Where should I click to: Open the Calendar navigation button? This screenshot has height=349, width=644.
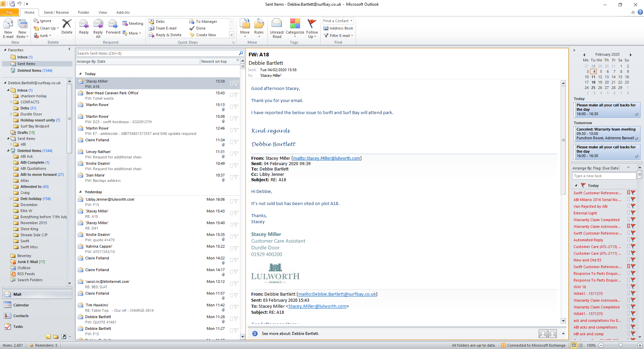point(21,305)
